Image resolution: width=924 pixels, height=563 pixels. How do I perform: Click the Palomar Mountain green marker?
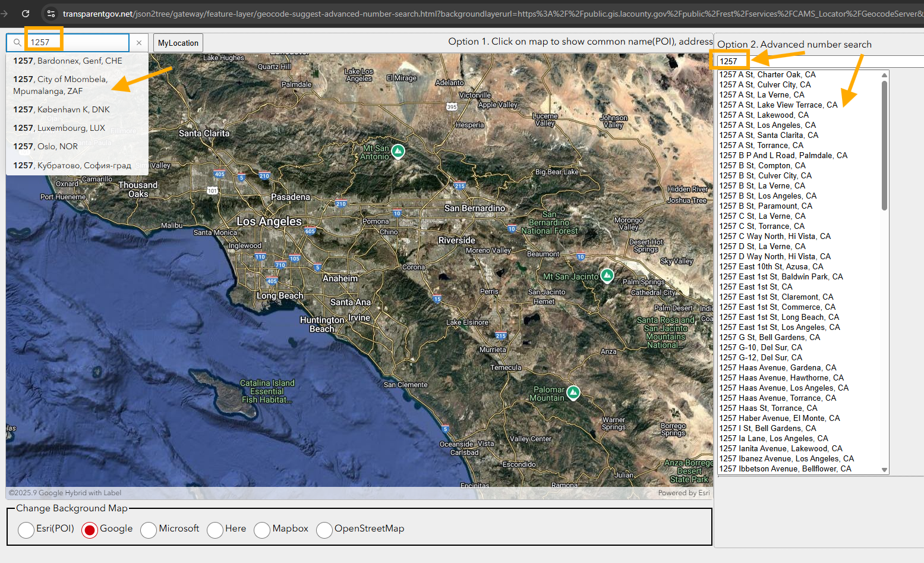[x=573, y=392]
